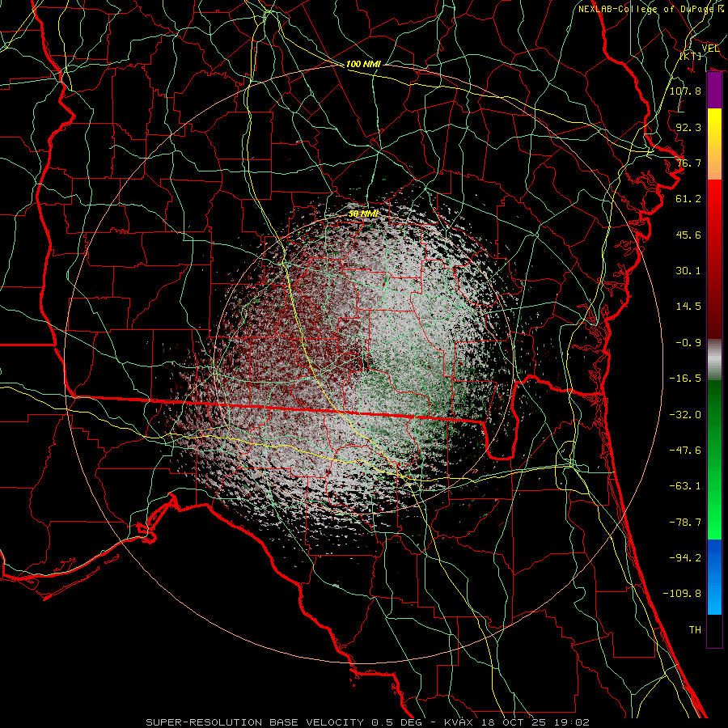Click the 30.1 velocity scale value
Viewport: 728px width, 728px height.
pos(688,271)
